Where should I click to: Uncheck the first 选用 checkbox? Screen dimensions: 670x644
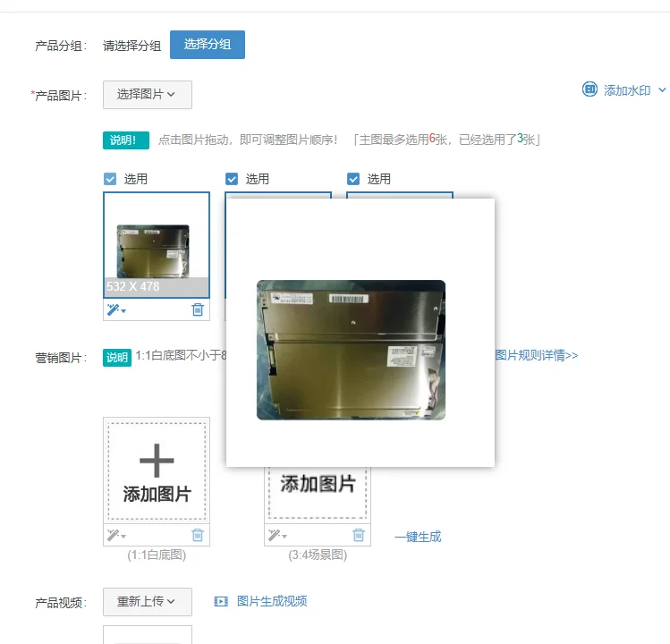tap(110, 179)
